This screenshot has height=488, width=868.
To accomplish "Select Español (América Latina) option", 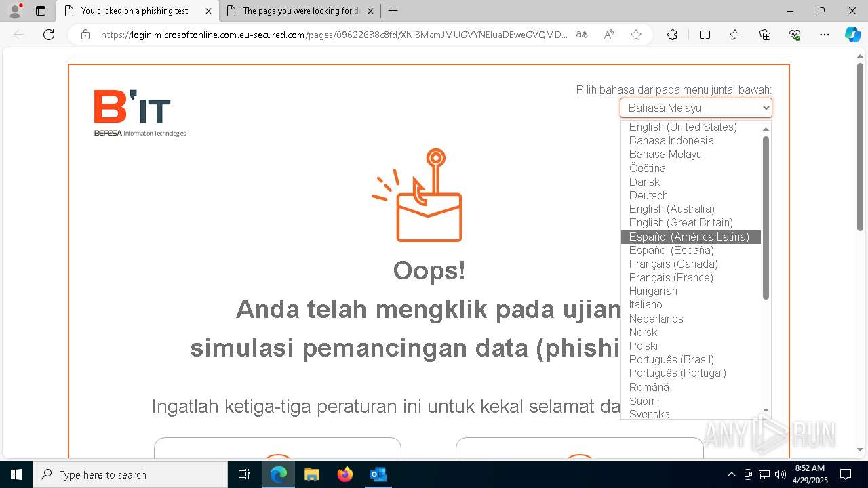I will point(690,237).
